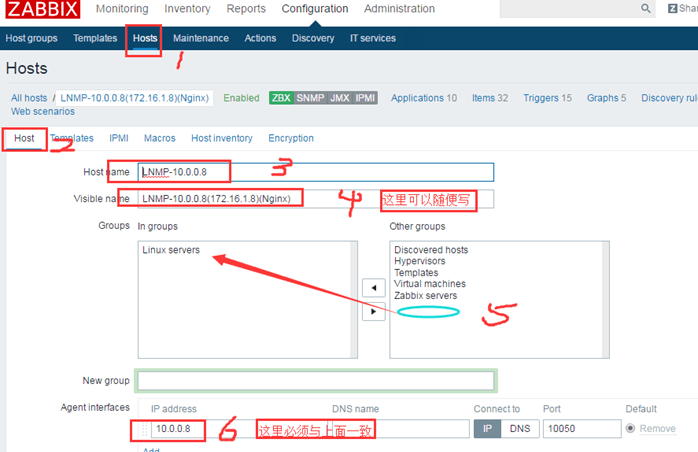
Task: Click the ZBX availability badge
Action: coord(281,98)
